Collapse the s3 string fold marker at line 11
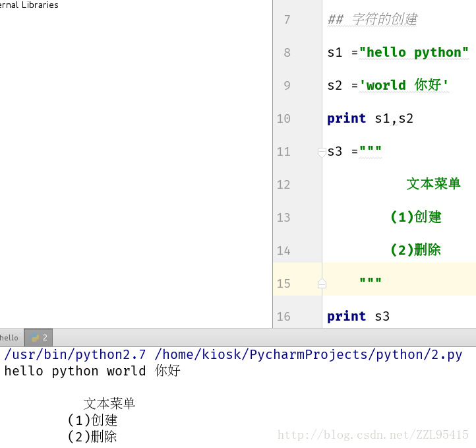Viewport: 476px width, 448px height. point(322,152)
